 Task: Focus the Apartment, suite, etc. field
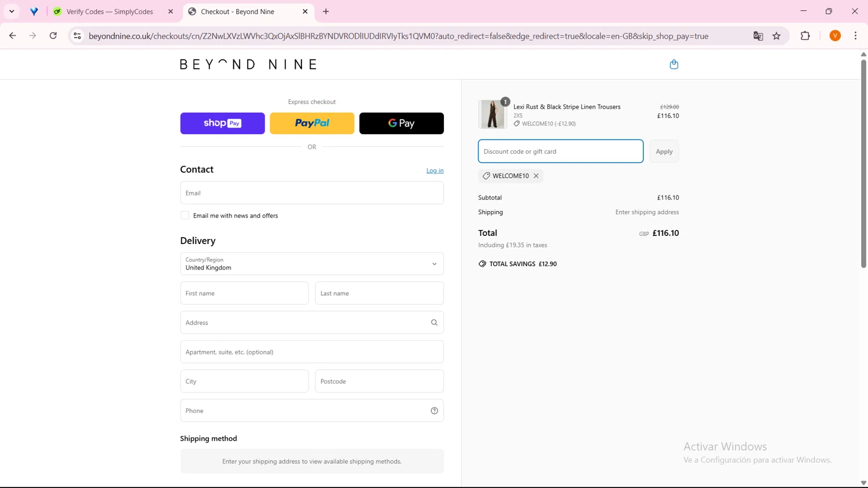pos(312,352)
